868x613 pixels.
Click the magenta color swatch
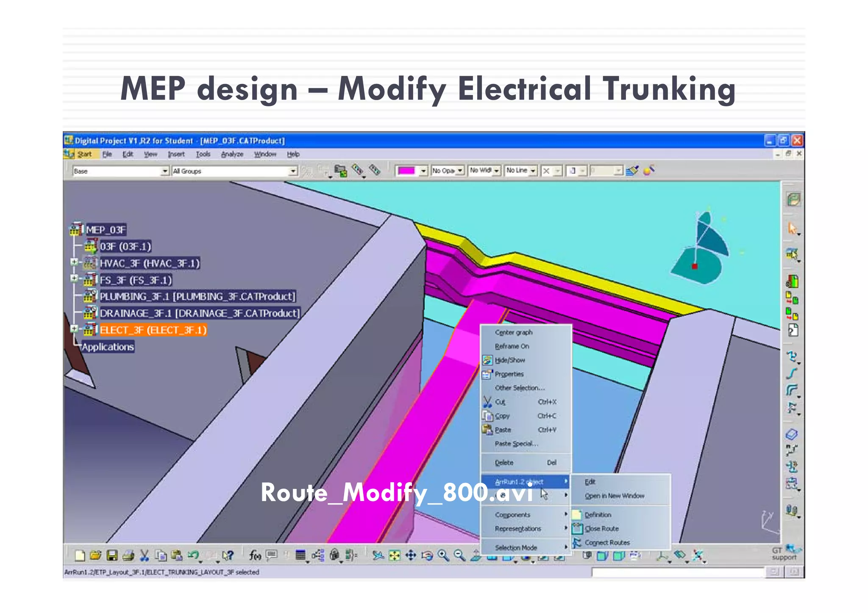(406, 171)
